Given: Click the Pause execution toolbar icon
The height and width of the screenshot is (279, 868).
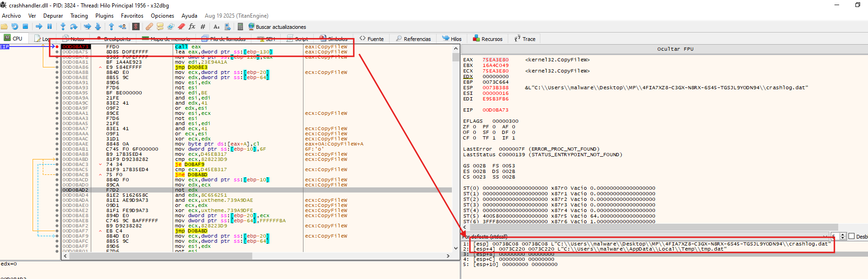Looking at the screenshot, I should [x=49, y=27].
